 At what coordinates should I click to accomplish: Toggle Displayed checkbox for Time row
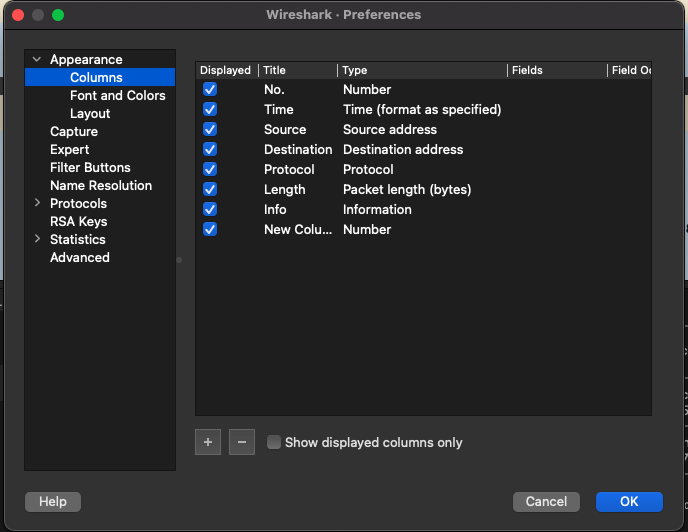(210, 109)
